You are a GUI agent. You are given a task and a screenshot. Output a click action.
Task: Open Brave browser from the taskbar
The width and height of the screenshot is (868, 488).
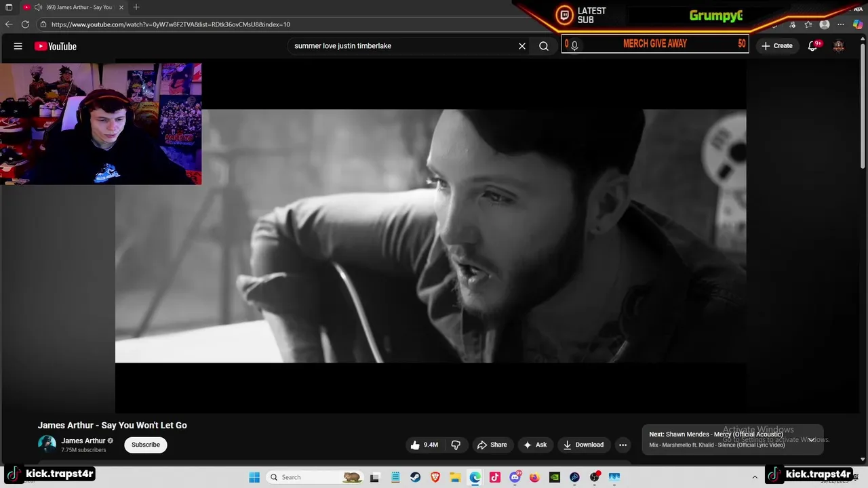[x=435, y=477]
